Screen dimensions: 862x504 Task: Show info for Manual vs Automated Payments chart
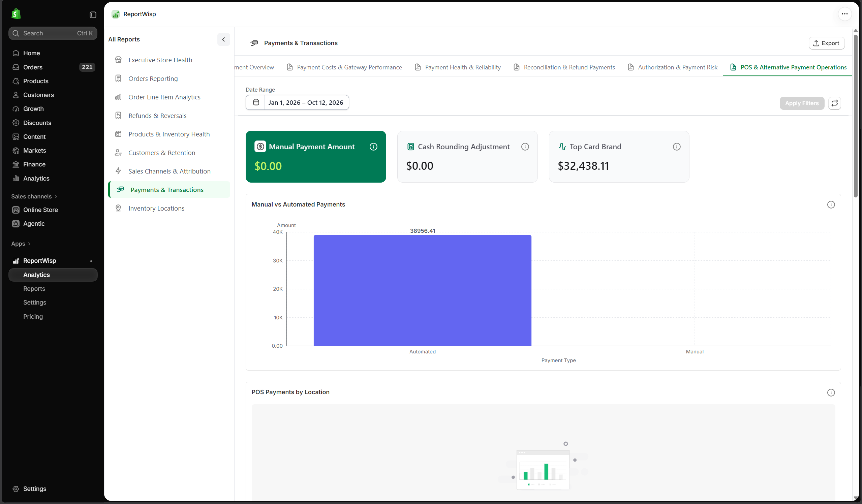[831, 204]
